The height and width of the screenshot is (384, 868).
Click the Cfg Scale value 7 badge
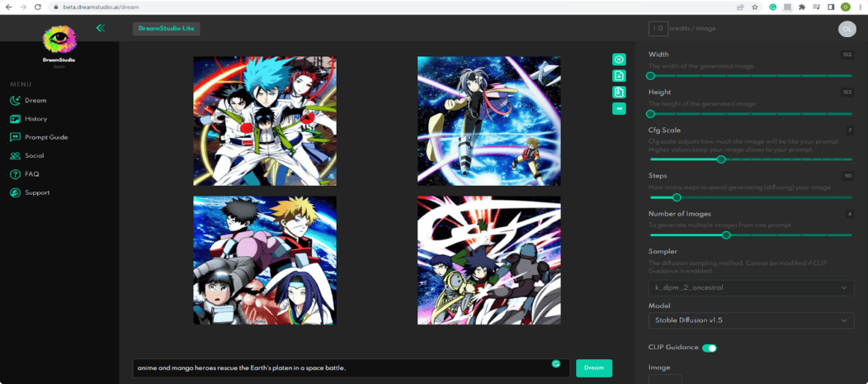click(x=849, y=130)
